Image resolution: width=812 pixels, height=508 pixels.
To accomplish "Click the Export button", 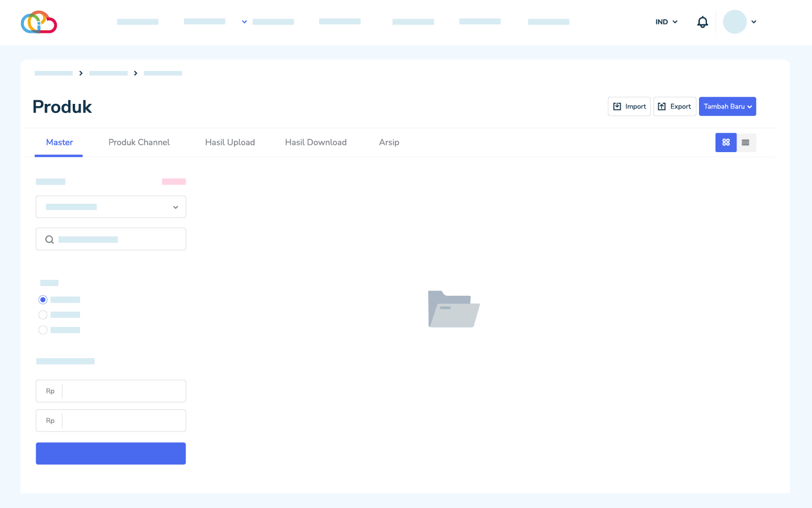I will 675,107.
